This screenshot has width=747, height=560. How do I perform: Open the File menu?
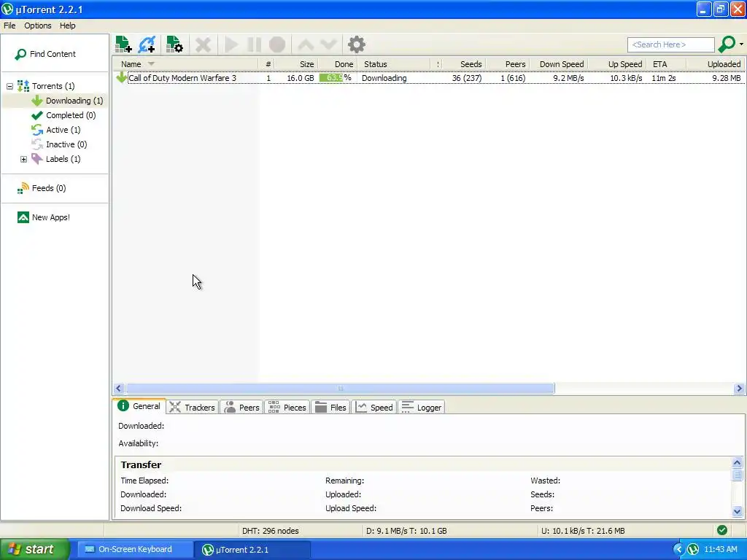[9, 26]
